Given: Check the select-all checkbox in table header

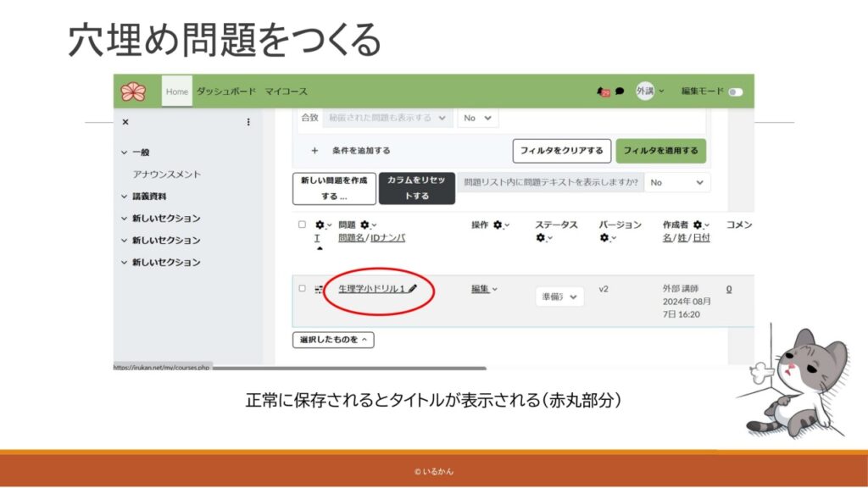Looking at the screenshot, I should point(302,225).
